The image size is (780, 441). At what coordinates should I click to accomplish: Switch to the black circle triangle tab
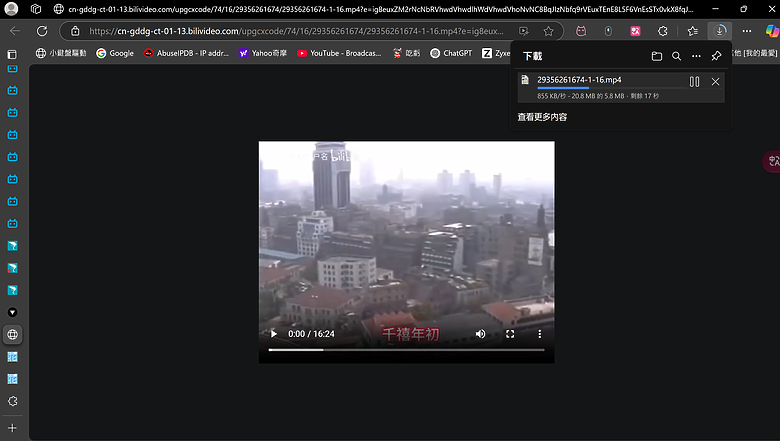click(x=12, y=312)
